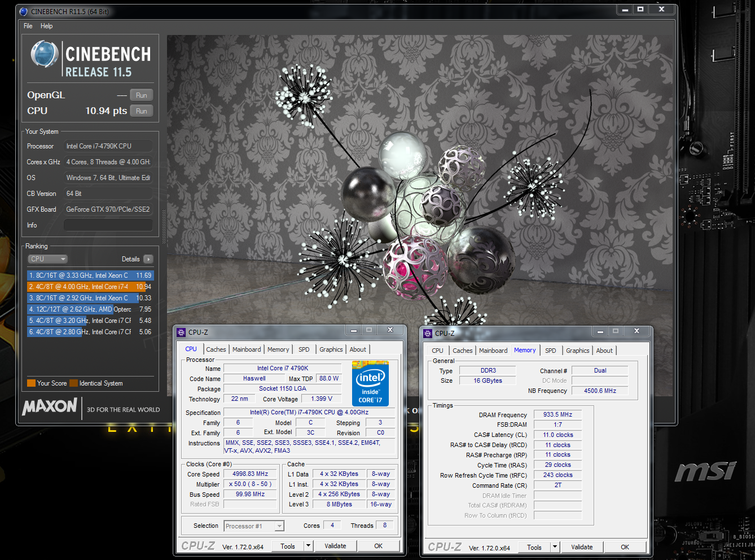
Task: Run the CPU benchmark
Action: 142,111
